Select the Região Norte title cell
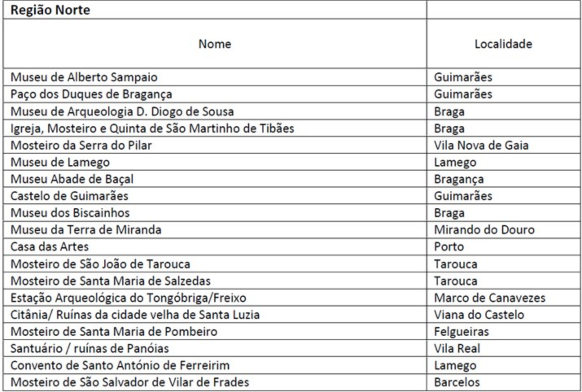 coord(215,10)
